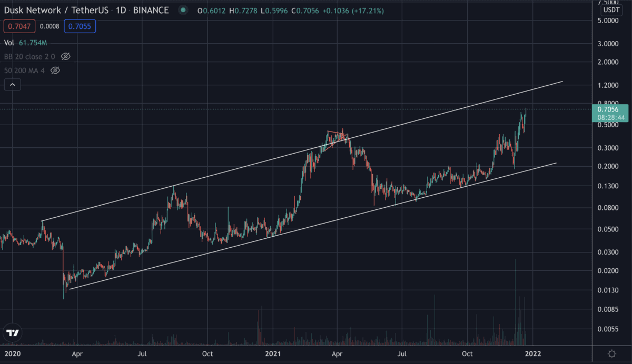Click the green market status dot

(x=183, y=10)
